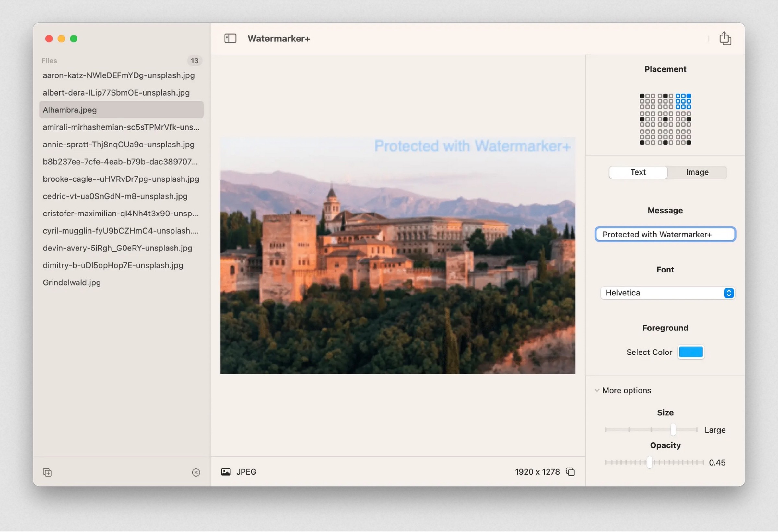The image size is (778, 532).
Task: Click the clear files list icon
Action: (x=196, y=472)
